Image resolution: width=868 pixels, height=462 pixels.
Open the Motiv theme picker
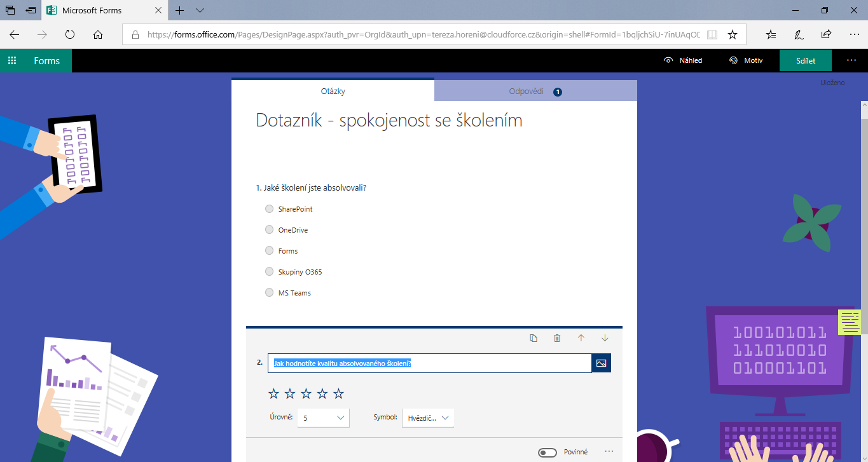pyautogui.click(x=746, y=60)
